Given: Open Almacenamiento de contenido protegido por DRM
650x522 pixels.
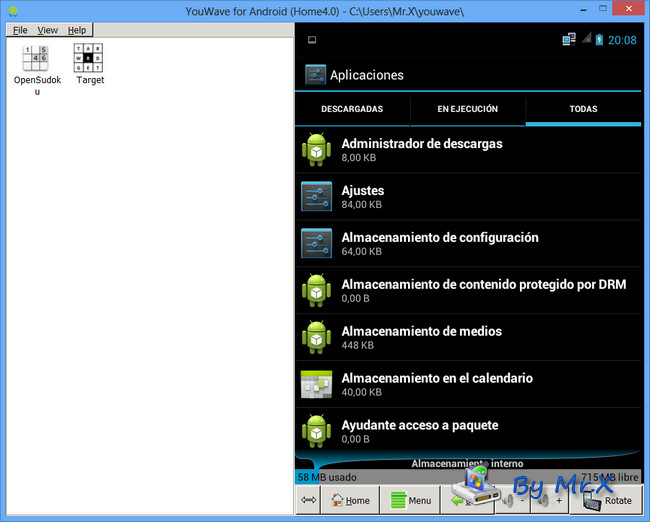Looking at the screenshot, I should [x=468, y=290].
